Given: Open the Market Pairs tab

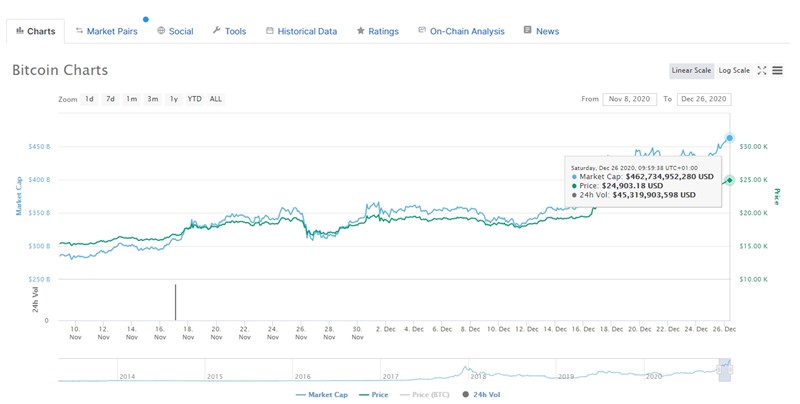Looking at the screenshot, I should tap(106, 31).
